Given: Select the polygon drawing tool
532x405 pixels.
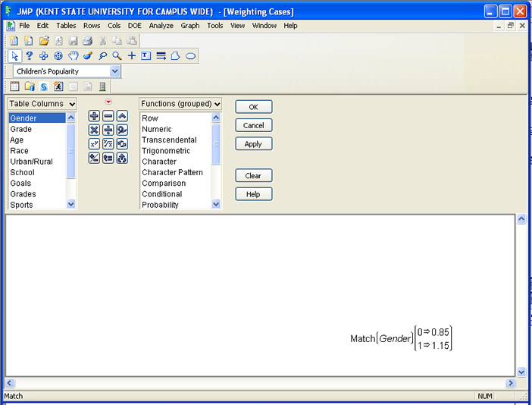Looking at the screenshot, I should click(x=175, y=55).
